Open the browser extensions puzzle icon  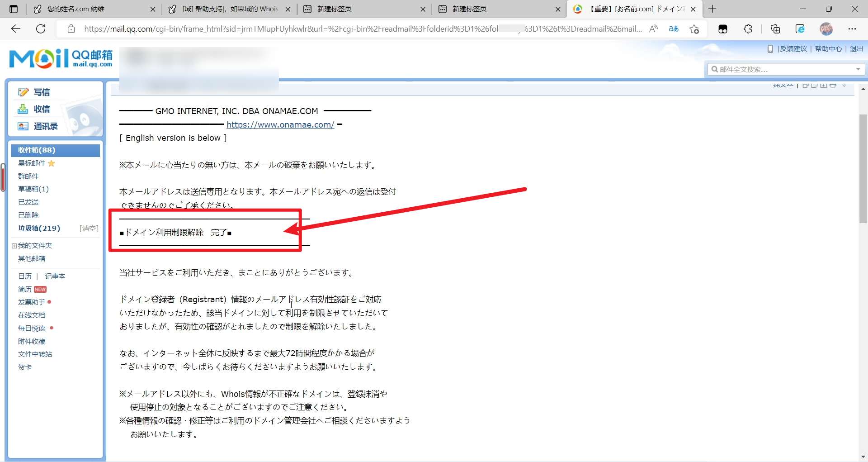(748, 29)
